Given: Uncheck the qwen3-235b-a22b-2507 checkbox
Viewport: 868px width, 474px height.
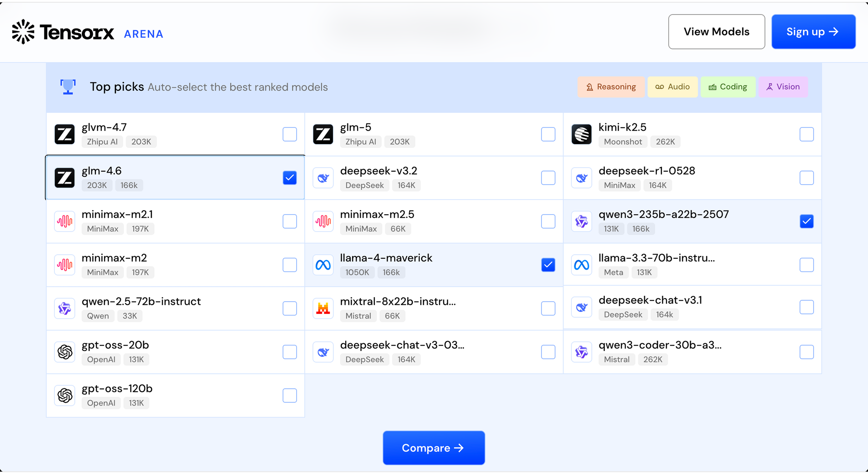Looking at the screenshot, I should (807, 221).
